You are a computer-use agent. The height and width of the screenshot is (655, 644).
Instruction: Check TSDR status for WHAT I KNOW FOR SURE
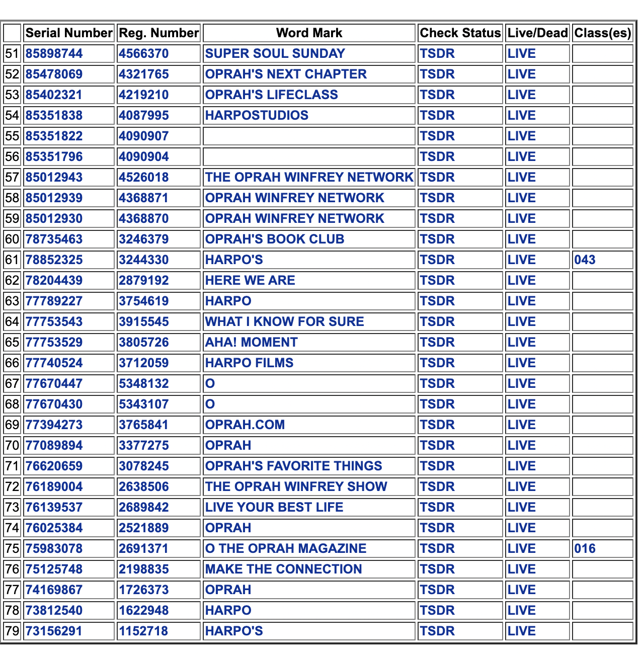[x=437, y=322]
